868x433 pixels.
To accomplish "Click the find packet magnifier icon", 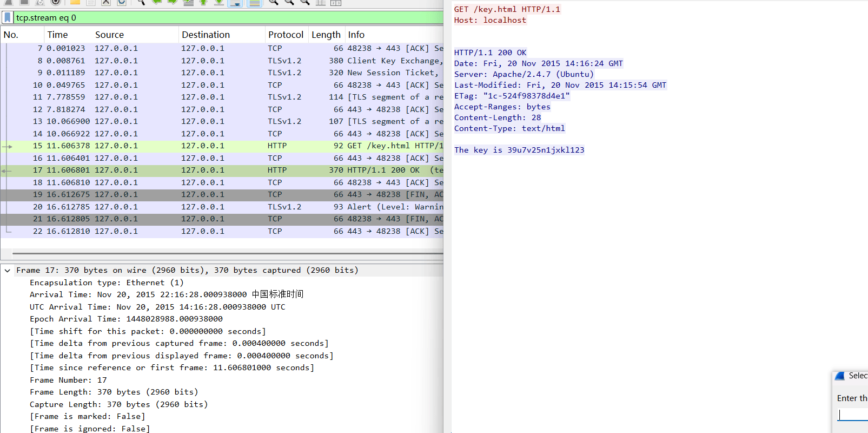I will (141, 2).
